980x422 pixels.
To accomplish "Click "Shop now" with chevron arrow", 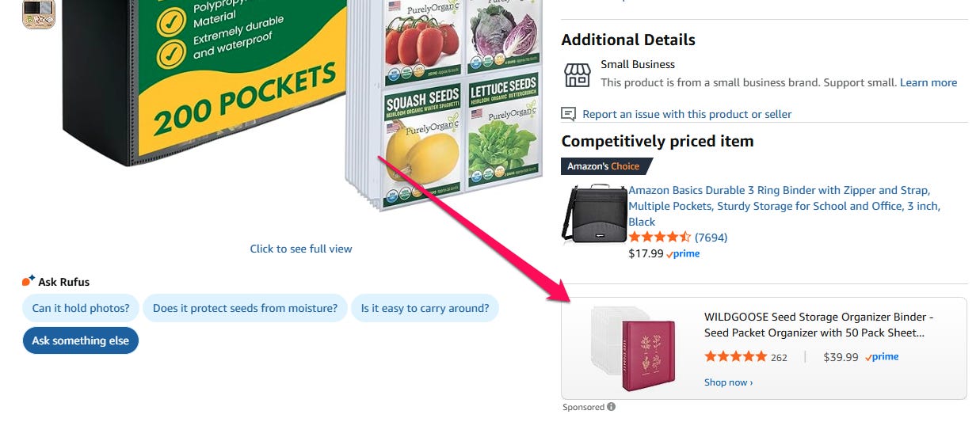I will tap(728, 382).
